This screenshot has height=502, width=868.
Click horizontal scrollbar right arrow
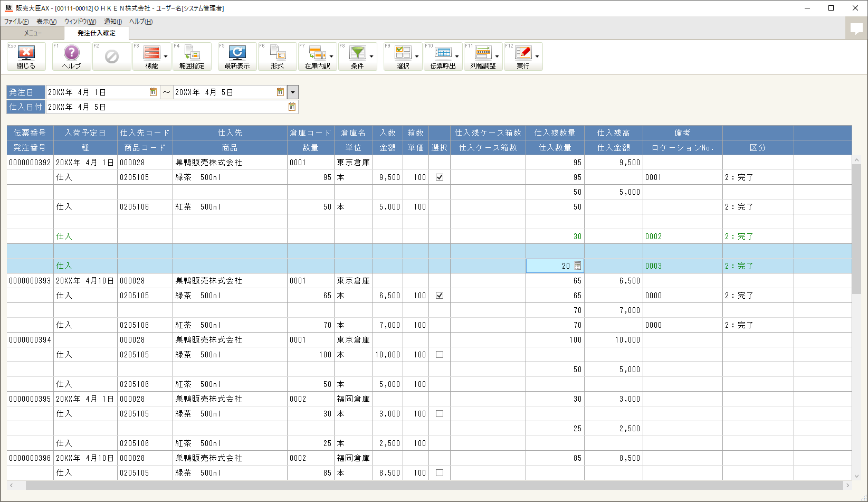tap(847, 485)
